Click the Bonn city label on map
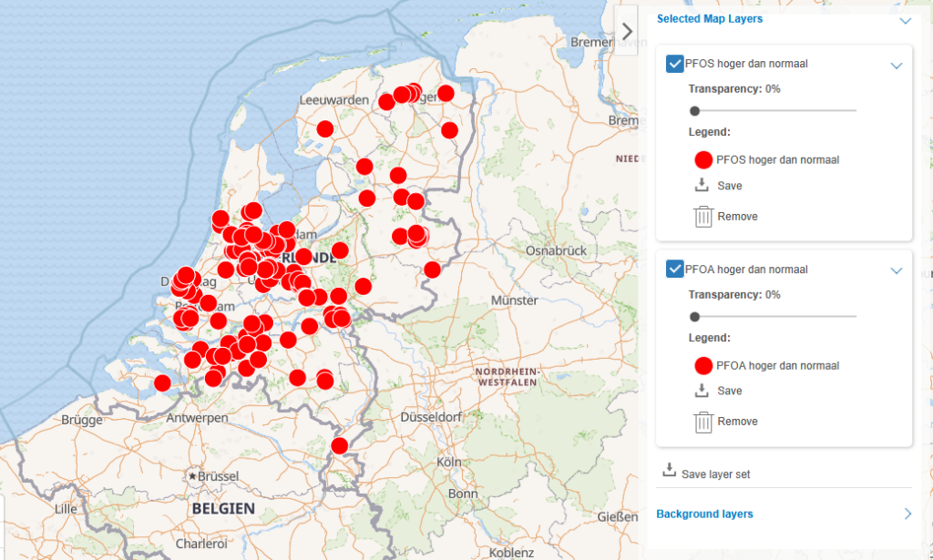Image resolution: width=933 pixels, height=560 pixels. [x=463, y=494]
